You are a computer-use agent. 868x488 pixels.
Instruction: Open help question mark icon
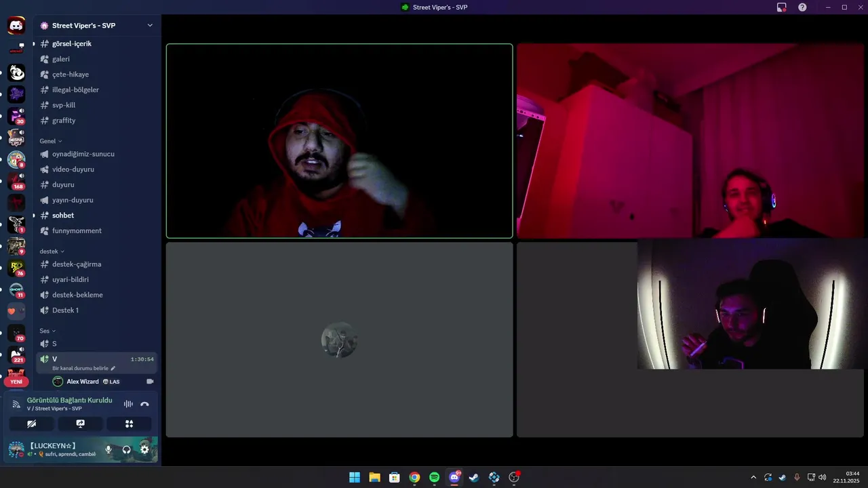pos(802,7)
